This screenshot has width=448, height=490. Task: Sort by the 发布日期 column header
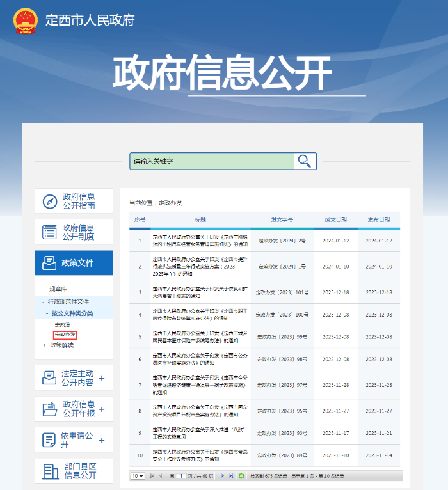(x=378, y=219)
